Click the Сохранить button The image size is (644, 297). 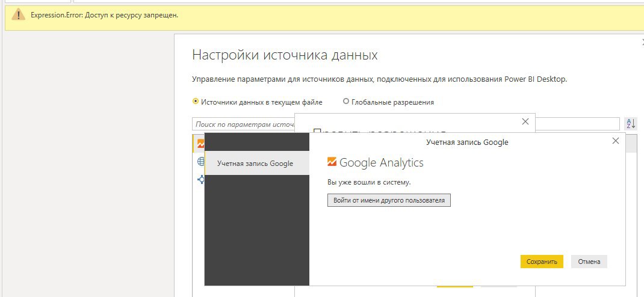coord(541,262)
